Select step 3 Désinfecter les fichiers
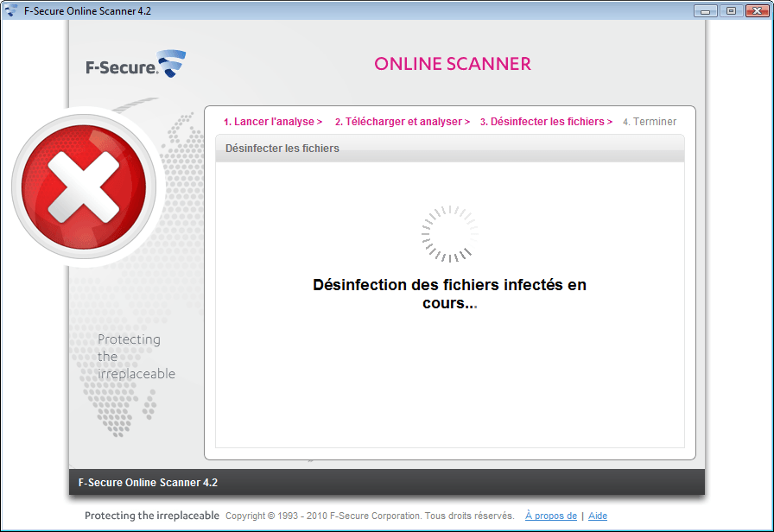 pyautogui.click(x=547, y=122)
